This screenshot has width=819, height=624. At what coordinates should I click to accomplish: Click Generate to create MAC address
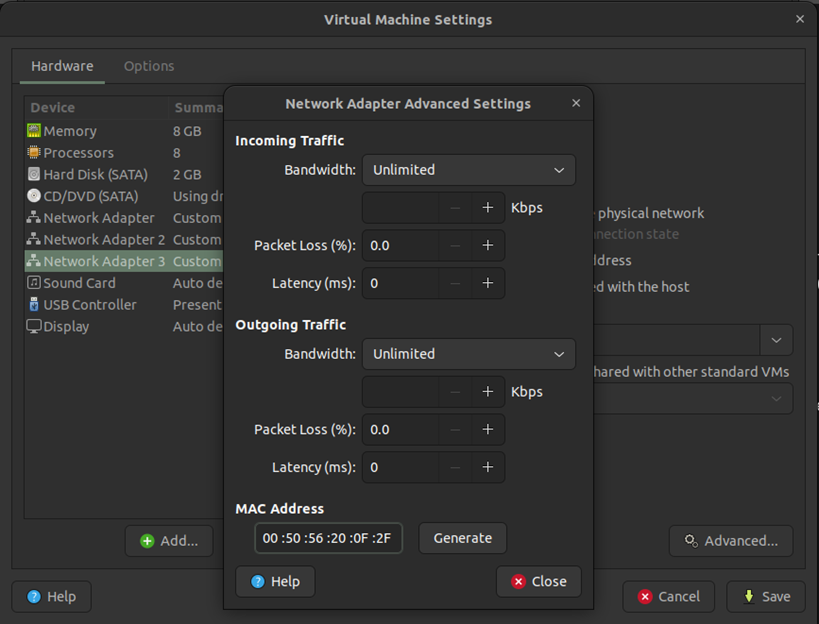tap(462, 538)
